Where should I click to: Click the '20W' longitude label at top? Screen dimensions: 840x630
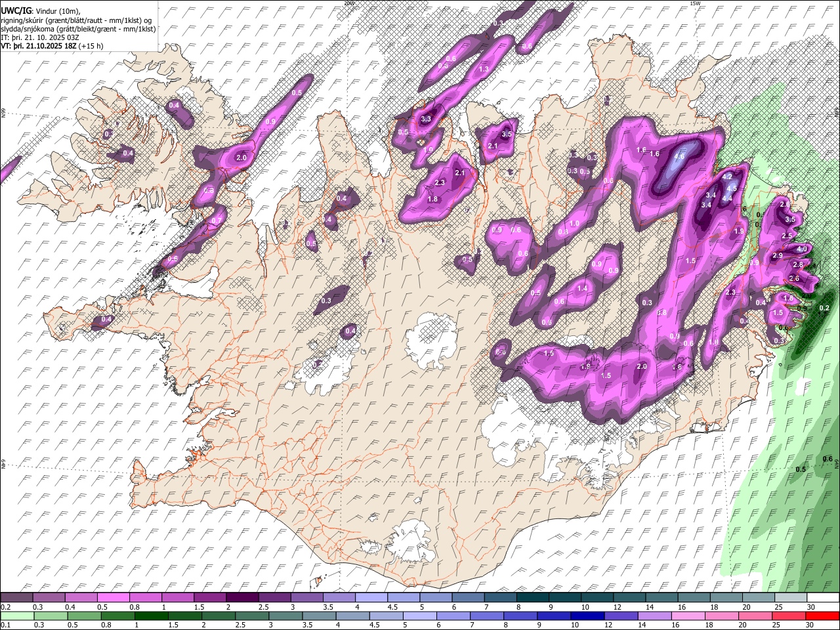(348, 3)
